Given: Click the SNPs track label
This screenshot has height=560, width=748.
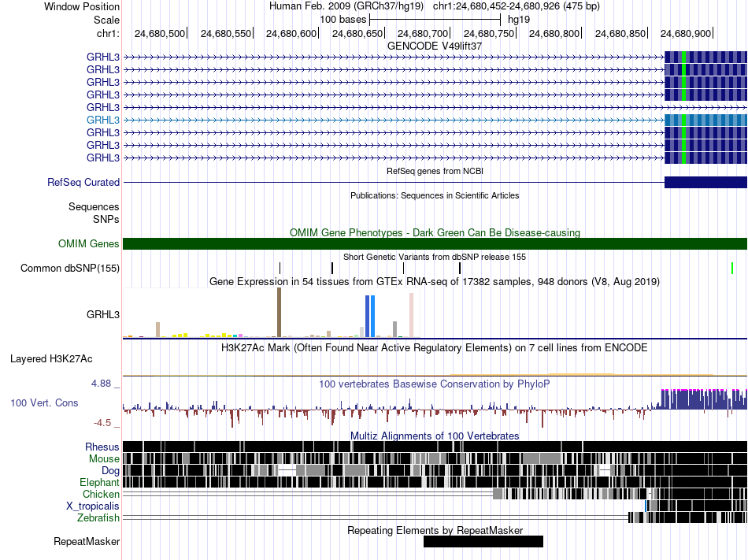Looking at the screenshot, I should point(106,220).
